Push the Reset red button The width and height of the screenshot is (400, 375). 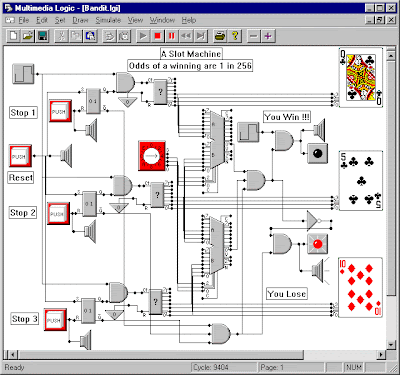click(20, 156)
